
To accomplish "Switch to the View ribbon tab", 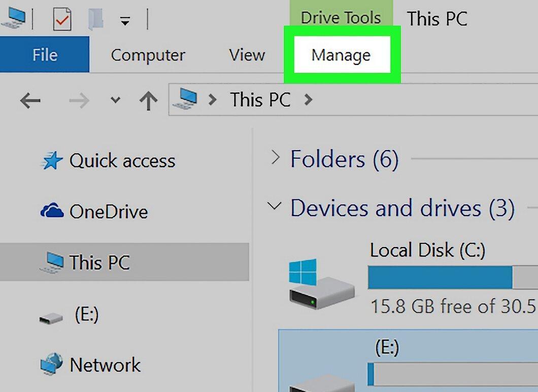I will point(247,55).
